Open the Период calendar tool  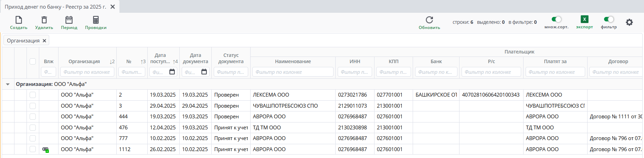69,20
